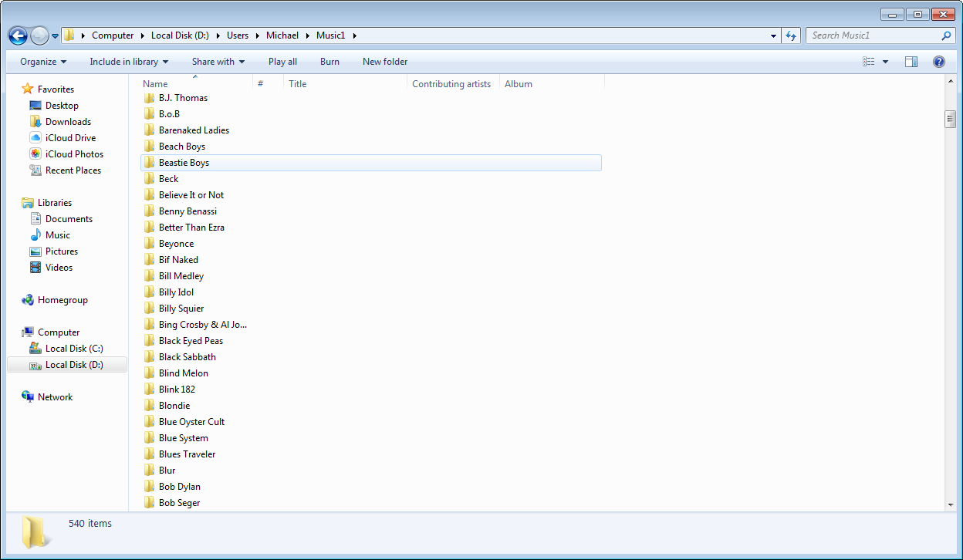Select the Benny Benassi folder icon
The width and height of the screenshot is (963, 560).
[150, 211]
